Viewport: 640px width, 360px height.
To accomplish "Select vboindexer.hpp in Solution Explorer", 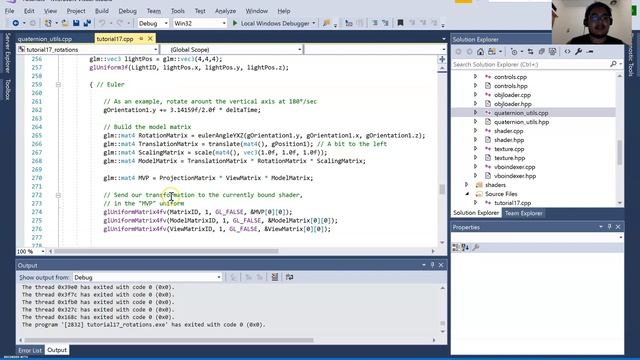I will [515, 176].
